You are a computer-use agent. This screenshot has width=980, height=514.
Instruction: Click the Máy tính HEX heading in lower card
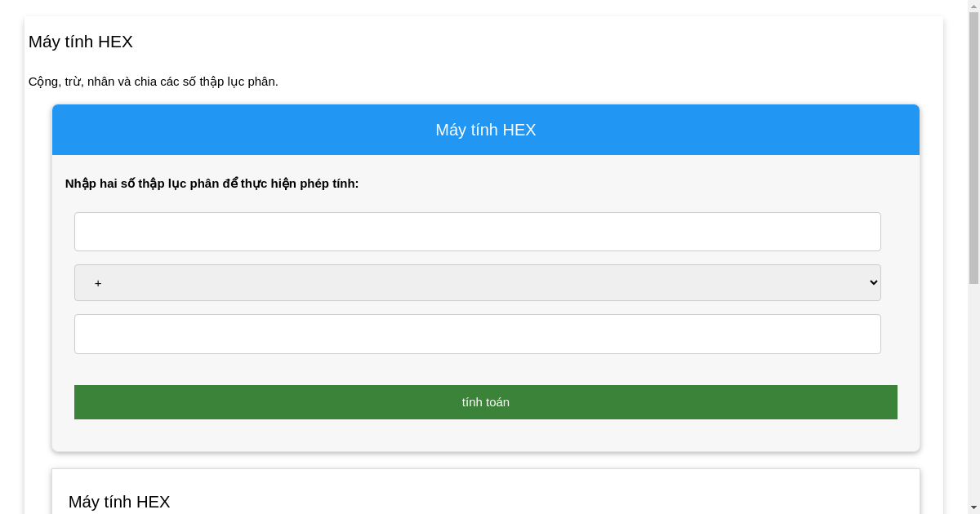[x=119, y=502]
